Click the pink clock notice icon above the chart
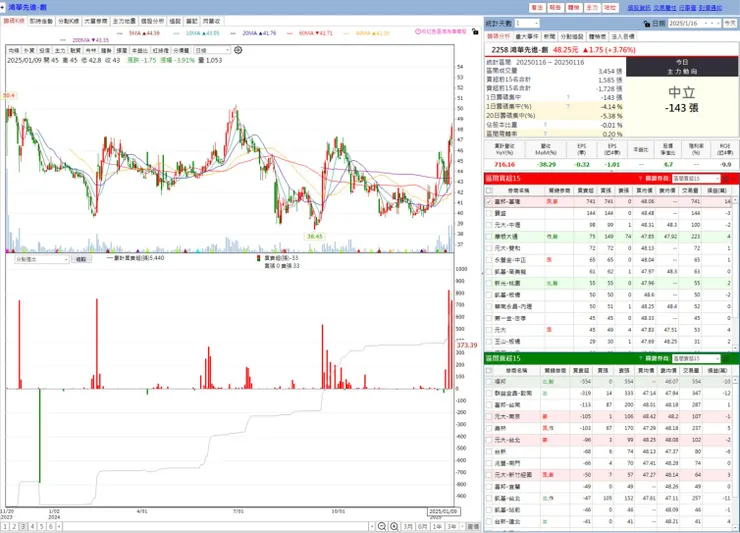This screenshot has height=533, width=740. (x=418, y=32)
